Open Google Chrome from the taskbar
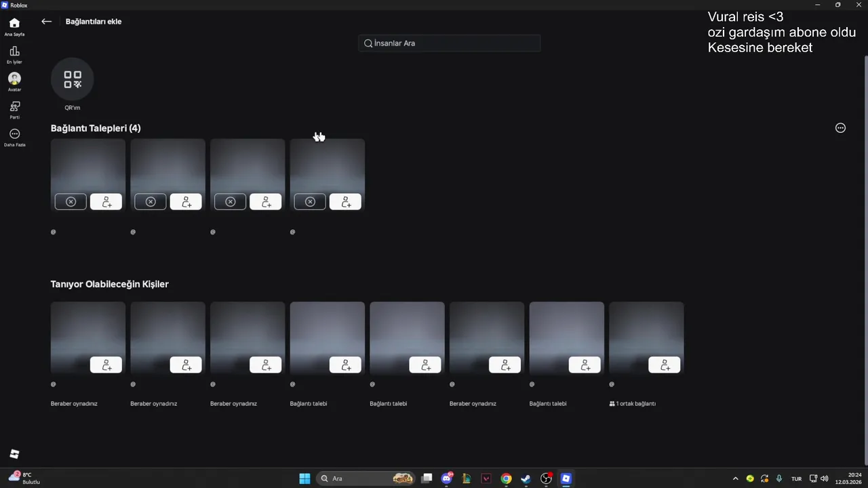The width and height of the screenshot is (868, 488). coord(506,479)
